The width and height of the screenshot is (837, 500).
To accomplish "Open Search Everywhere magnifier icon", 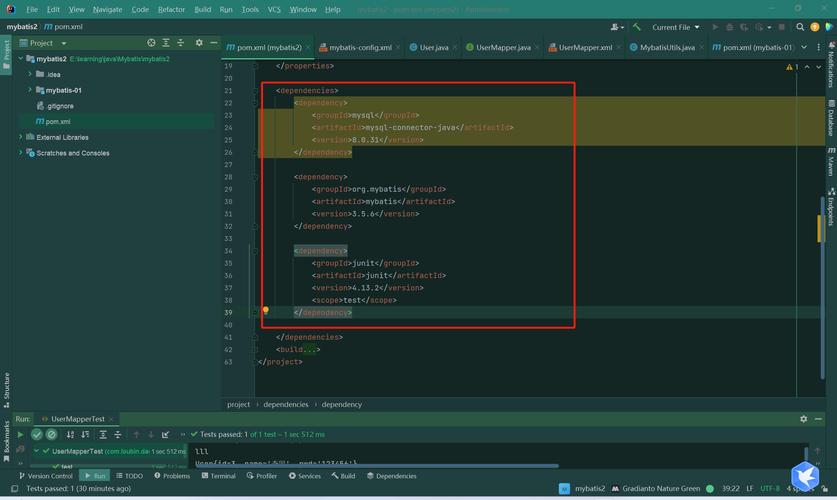I will click(x=800, y=27).
